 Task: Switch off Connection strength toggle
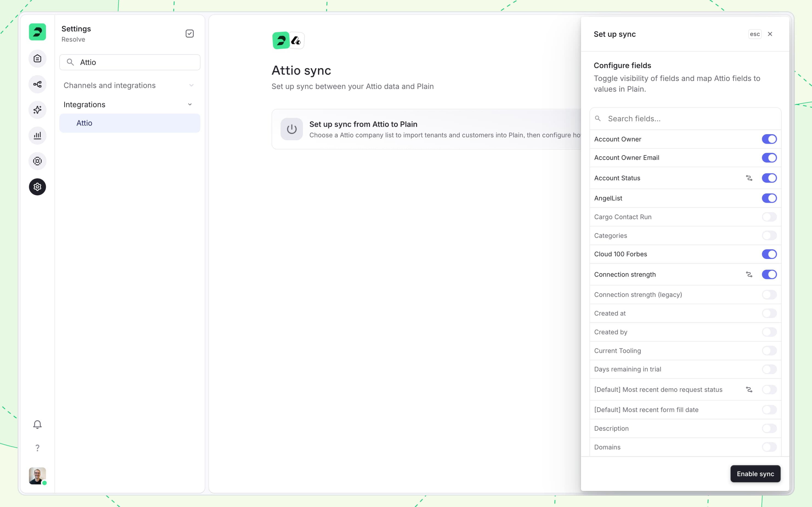point(769,274)
